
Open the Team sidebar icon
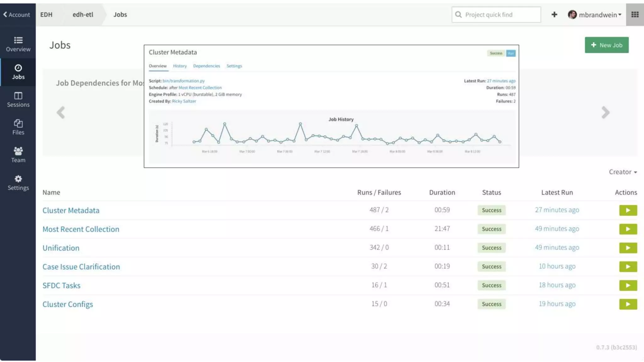[18, 155]
